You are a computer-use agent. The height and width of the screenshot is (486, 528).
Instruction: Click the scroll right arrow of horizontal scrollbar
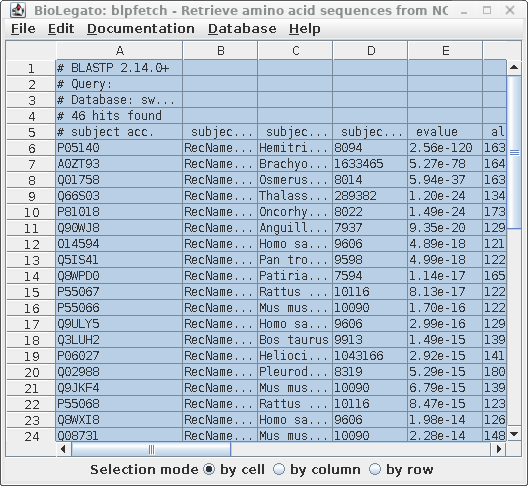499,449
